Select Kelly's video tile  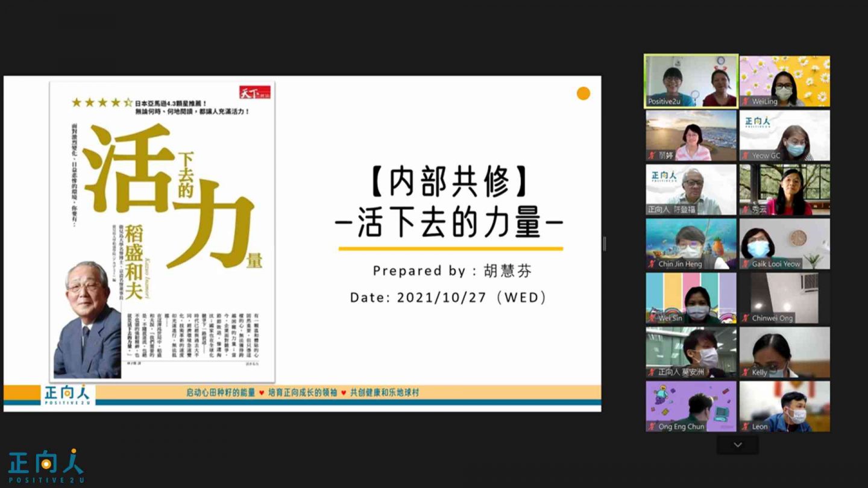pos(785,352)
